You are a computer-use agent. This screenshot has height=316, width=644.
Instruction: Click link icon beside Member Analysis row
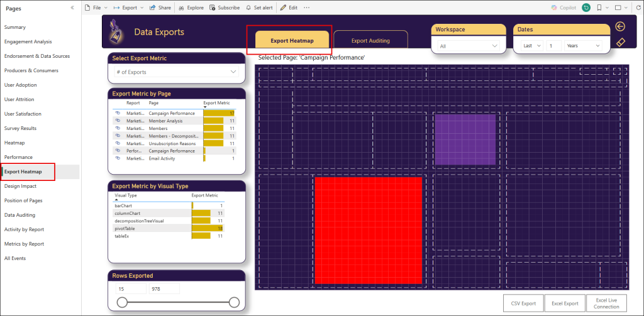point(118,121)
